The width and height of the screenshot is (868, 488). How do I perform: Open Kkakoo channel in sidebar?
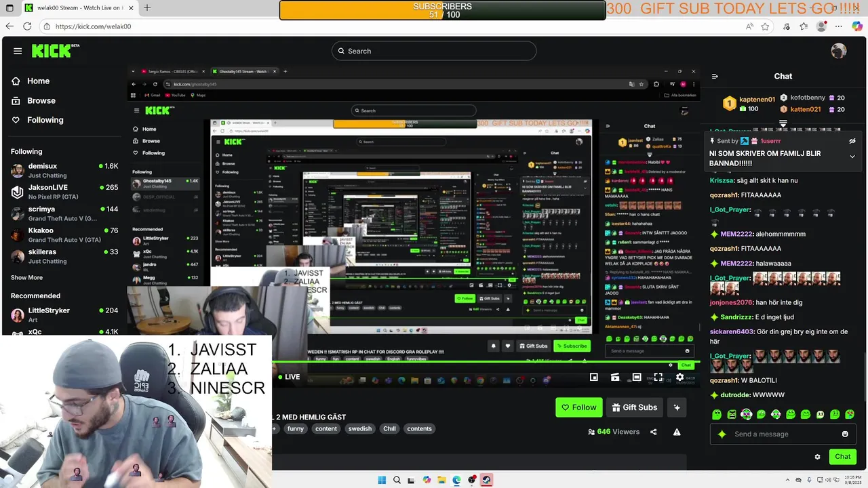(65, 235)
